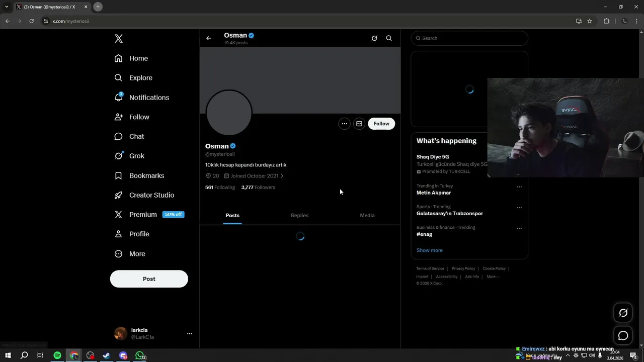Open options for the #enag trend
The height and width of the screenshot is (362, 644).
coord(519,228)
